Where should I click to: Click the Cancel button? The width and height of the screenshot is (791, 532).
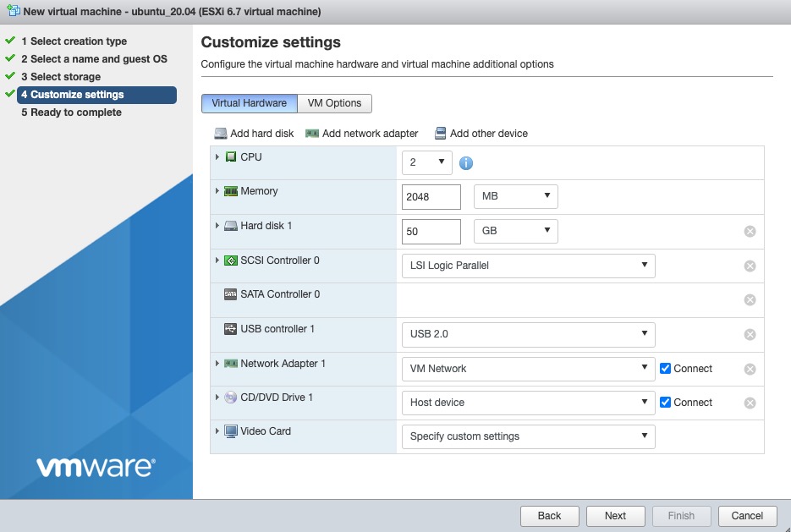(x=747, y=516)
